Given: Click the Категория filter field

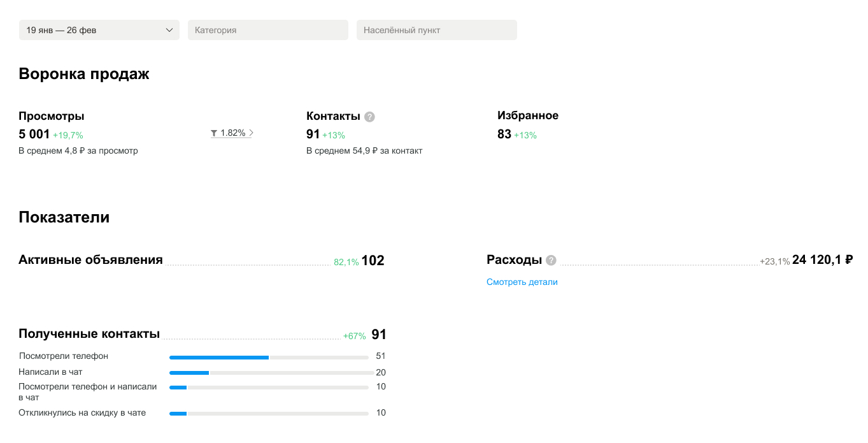Looking at the screenshot, I should 267,30.
